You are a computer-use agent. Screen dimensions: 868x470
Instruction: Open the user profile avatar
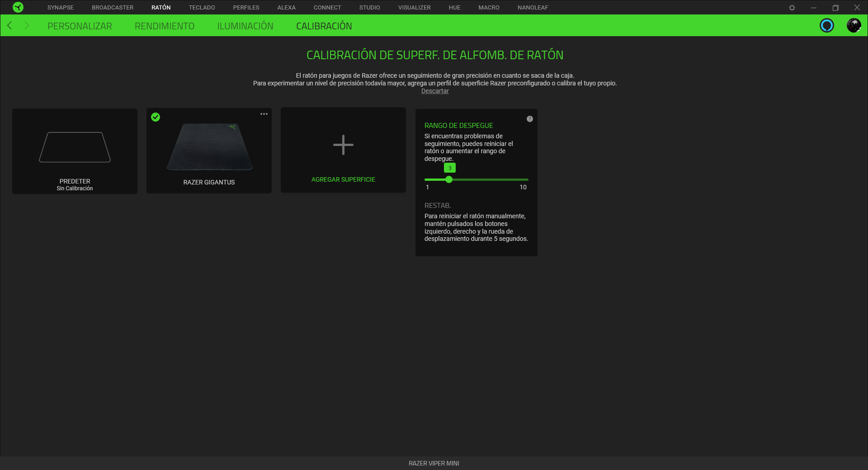[854, 25]
